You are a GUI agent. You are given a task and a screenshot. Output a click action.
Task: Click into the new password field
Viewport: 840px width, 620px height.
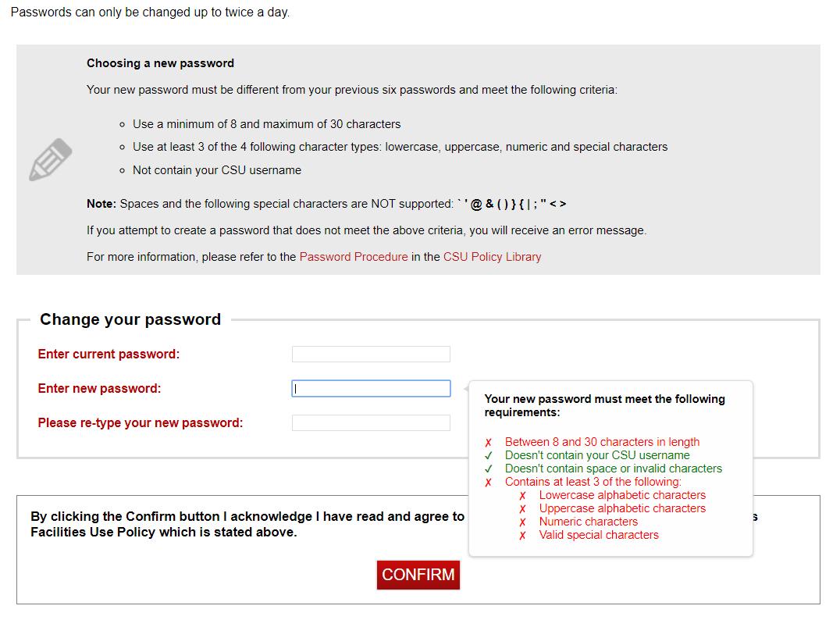click(371, 389)
